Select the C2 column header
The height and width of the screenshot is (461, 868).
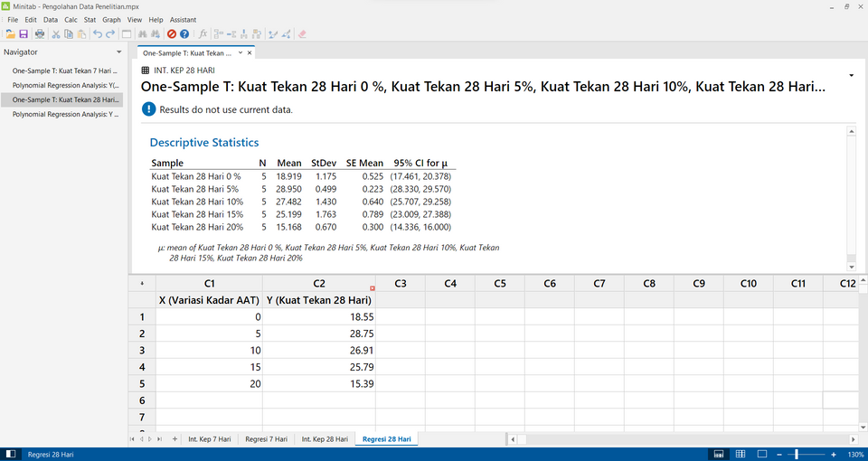[x=319, y=283]
